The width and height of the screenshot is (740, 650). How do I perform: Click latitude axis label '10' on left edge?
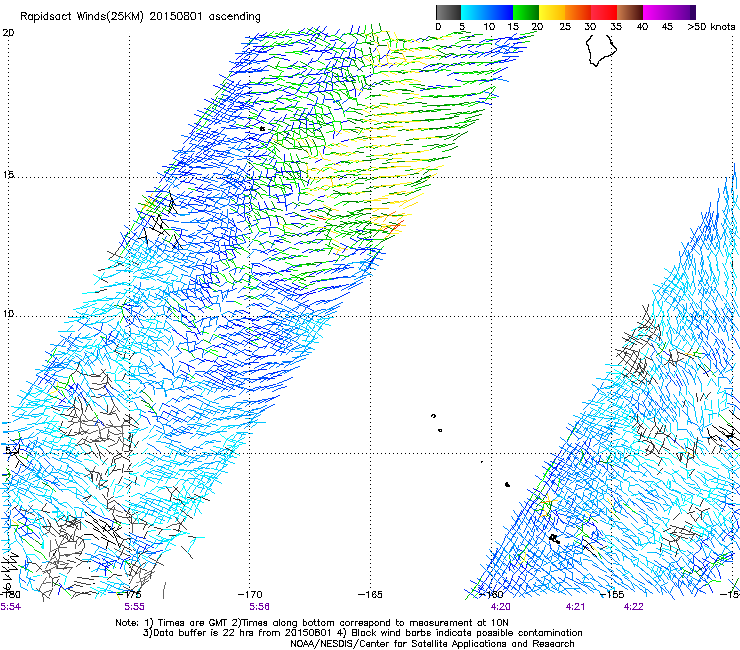click(x=8, y=314)
